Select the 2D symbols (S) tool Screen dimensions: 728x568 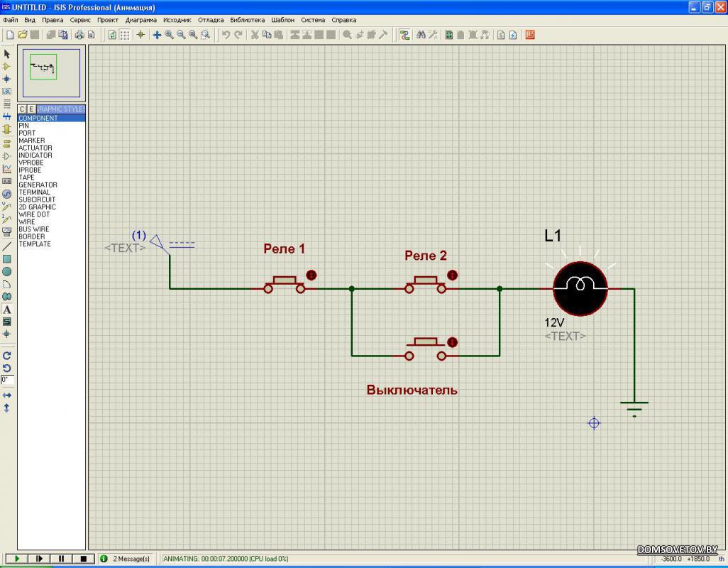(6, 322)
